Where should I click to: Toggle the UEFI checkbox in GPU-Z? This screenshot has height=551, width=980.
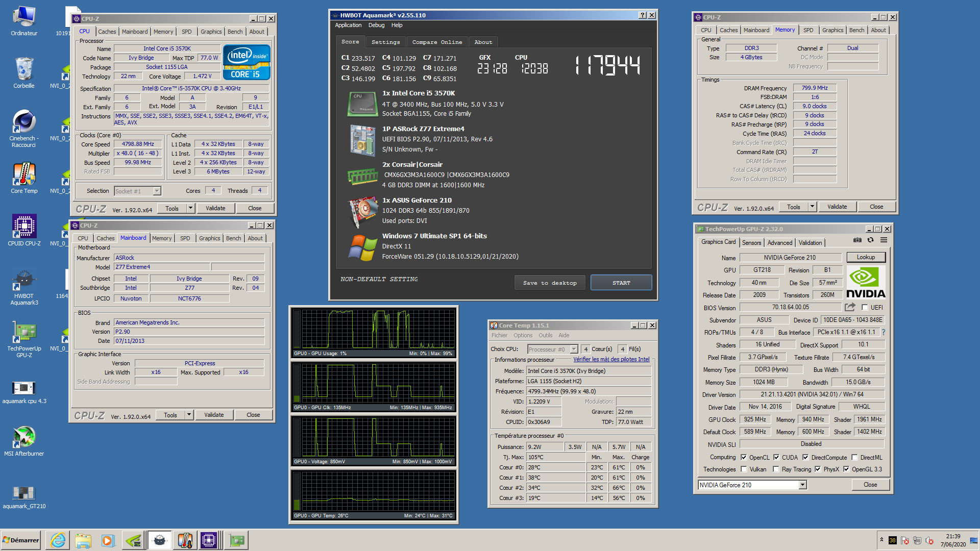[865, 307]
